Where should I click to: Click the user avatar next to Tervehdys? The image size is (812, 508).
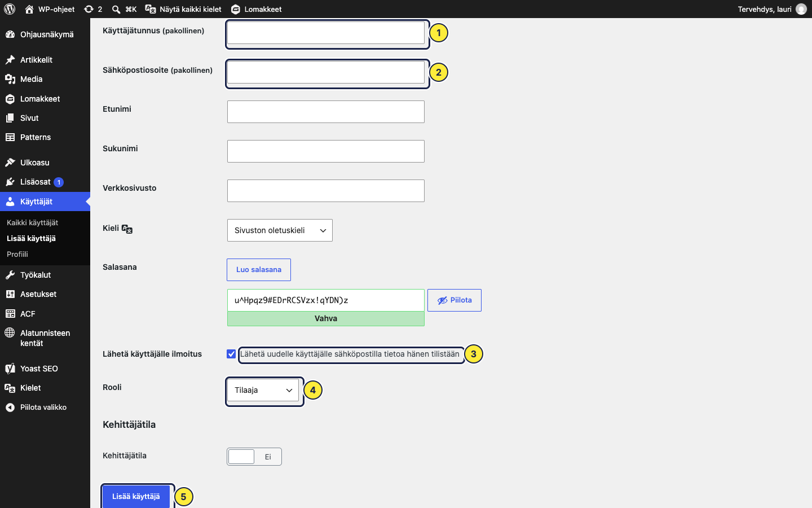coord(801,9)
